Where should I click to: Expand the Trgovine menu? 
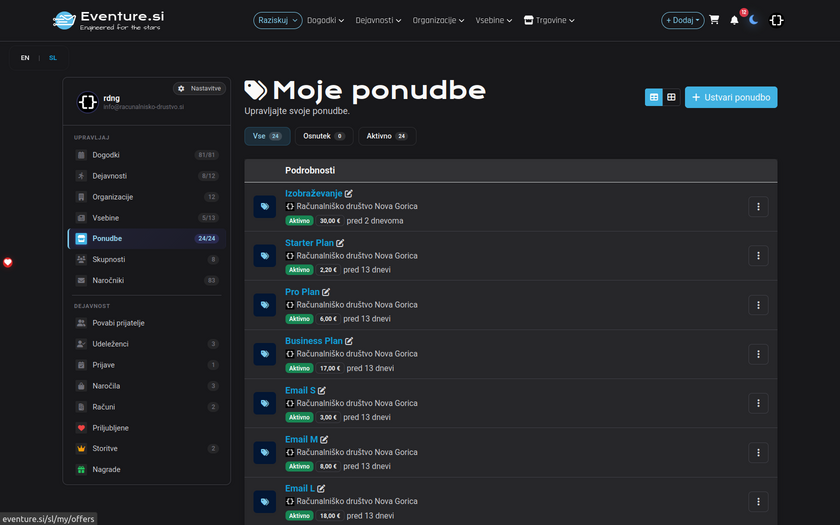(551, 20)
